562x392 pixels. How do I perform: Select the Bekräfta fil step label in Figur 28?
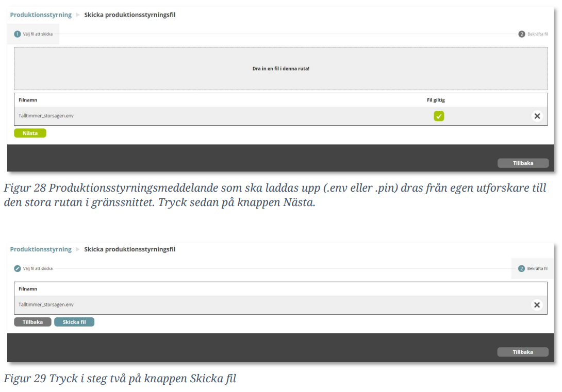click(x=537, y=34)
